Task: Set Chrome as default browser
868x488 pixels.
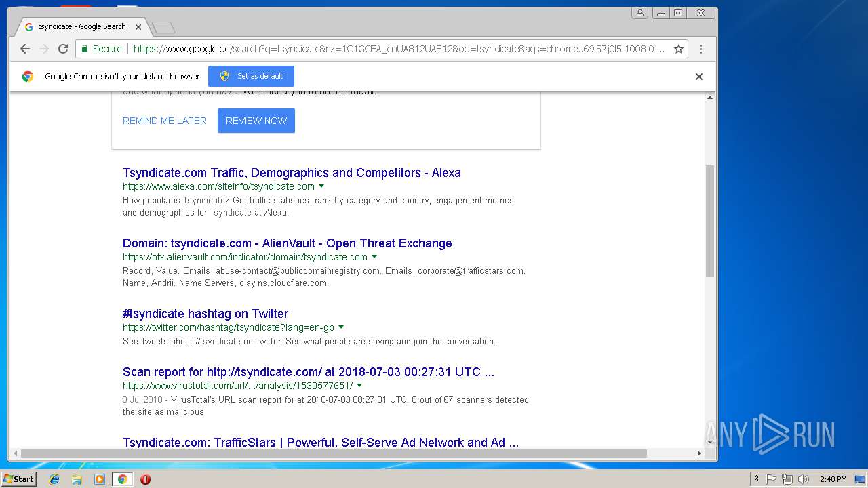Action: [x=251, y=76]
